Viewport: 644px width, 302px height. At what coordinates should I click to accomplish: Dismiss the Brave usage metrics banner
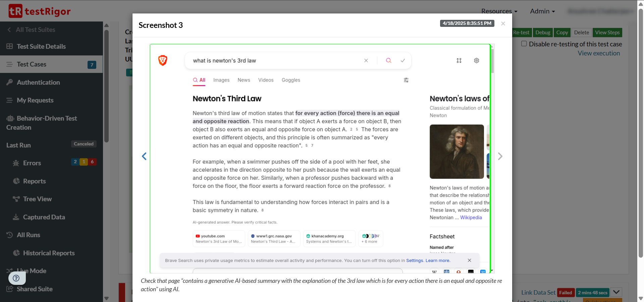point(469,260)
